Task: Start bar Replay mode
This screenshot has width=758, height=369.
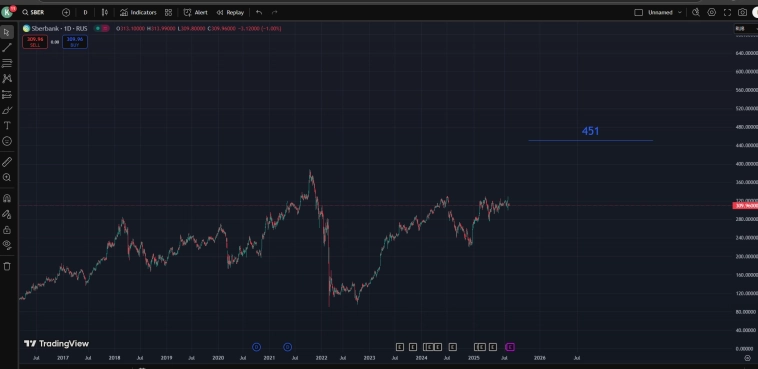Action: 230,12
